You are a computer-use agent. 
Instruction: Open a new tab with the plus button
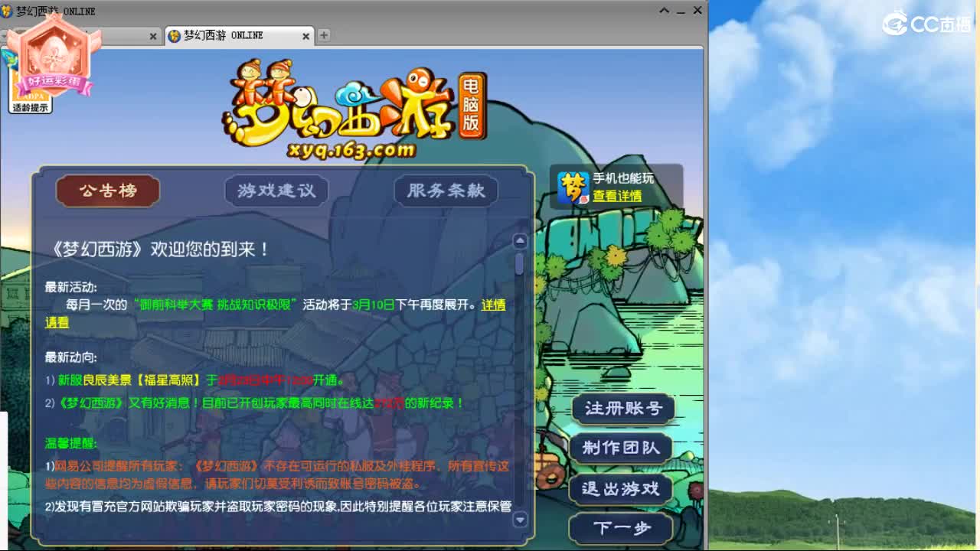(322, 35)
